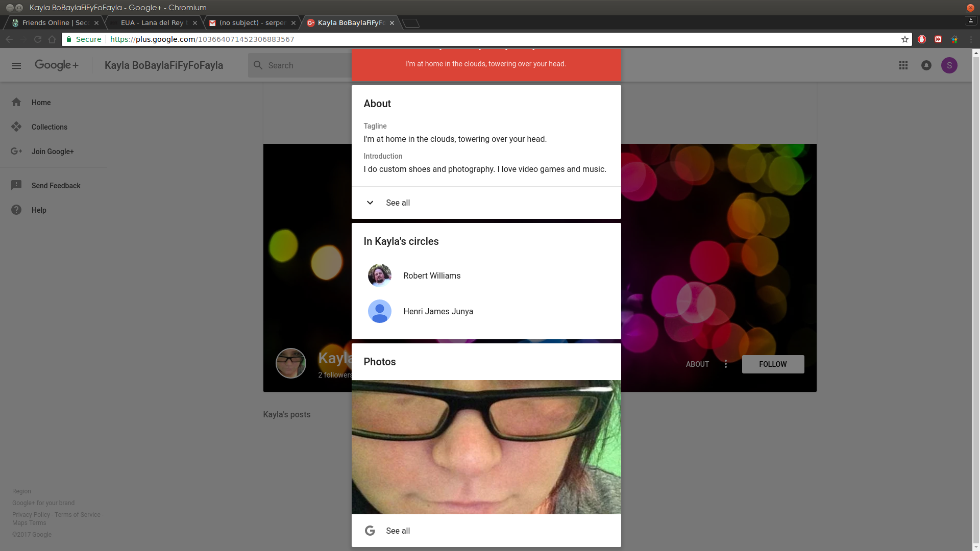
Task: Follow Kayla with the FOLLOW button
Action: tap(773, 364)
